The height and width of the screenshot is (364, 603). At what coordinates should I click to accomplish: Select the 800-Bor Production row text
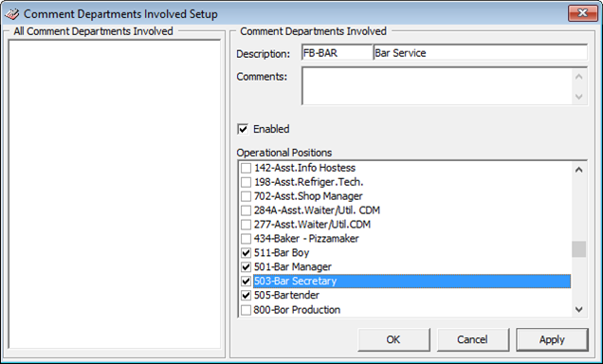point(297,310)
